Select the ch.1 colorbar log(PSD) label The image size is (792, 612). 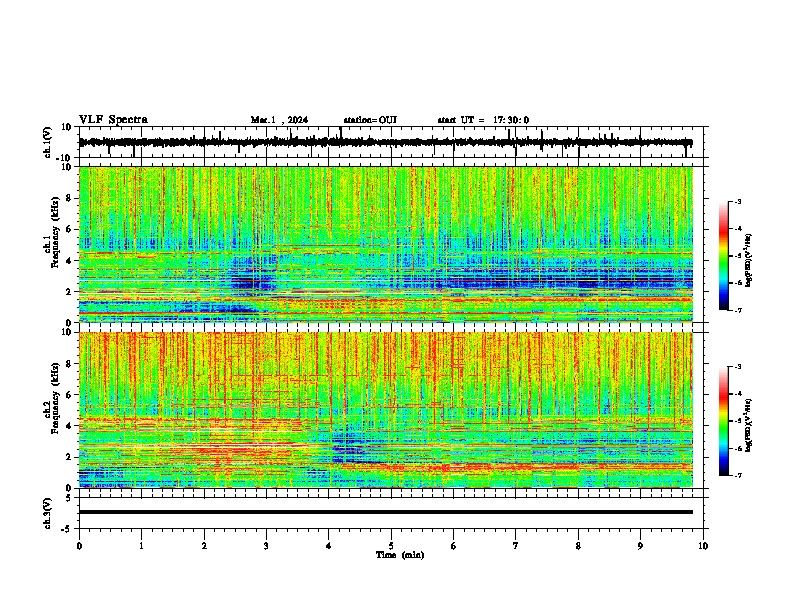(x=748, y=260)
